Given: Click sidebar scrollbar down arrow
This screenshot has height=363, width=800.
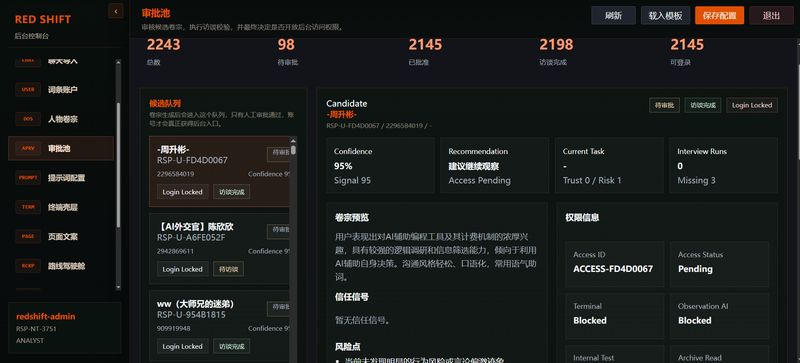Looking at the screenshot, I should (118, 287).
